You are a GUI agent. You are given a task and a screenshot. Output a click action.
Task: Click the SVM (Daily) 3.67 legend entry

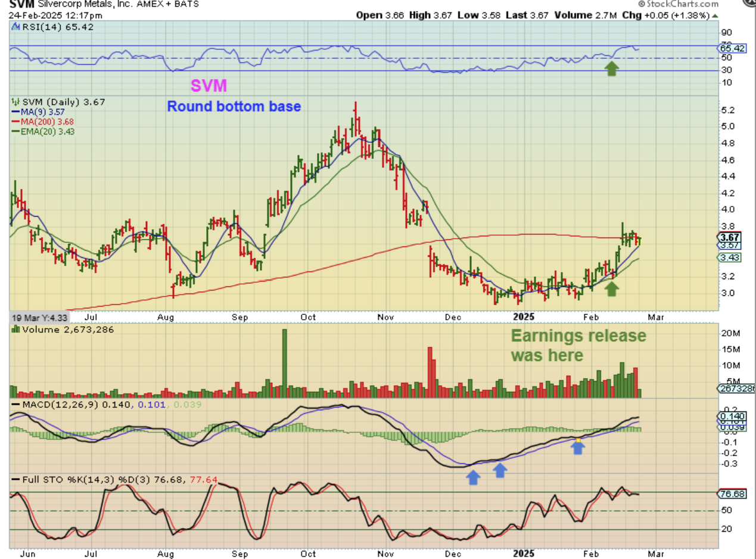coord(58,102)
